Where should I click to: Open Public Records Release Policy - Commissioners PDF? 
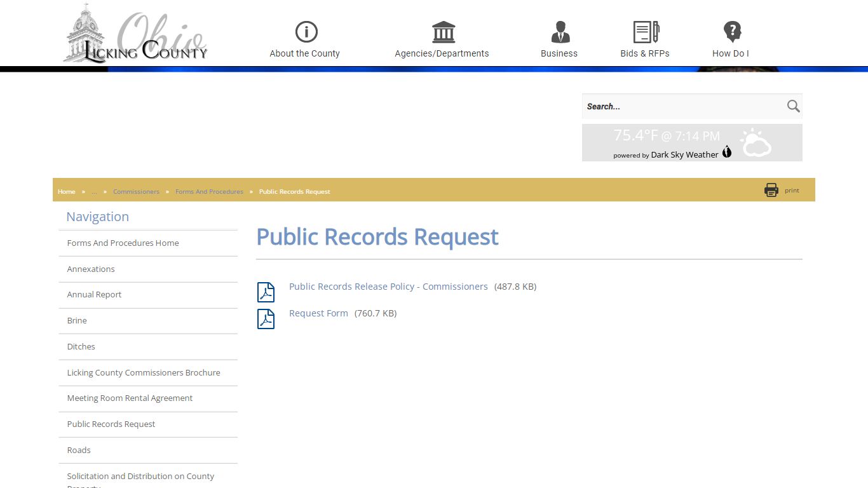pos(388,287)
